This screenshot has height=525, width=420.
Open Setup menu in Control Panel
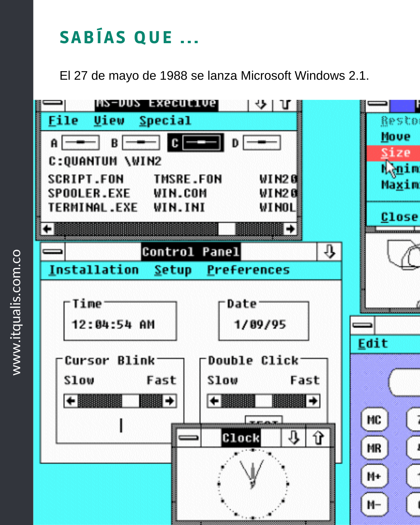click(173, 270)
